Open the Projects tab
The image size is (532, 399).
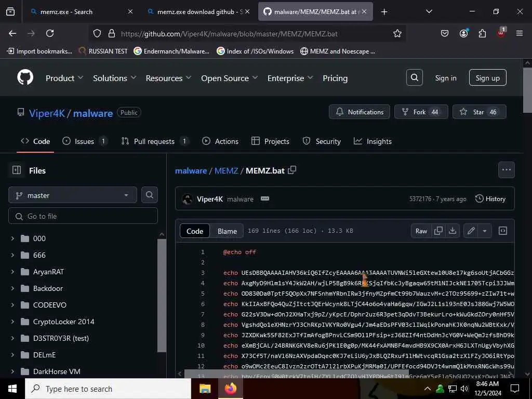click(270, 141)
